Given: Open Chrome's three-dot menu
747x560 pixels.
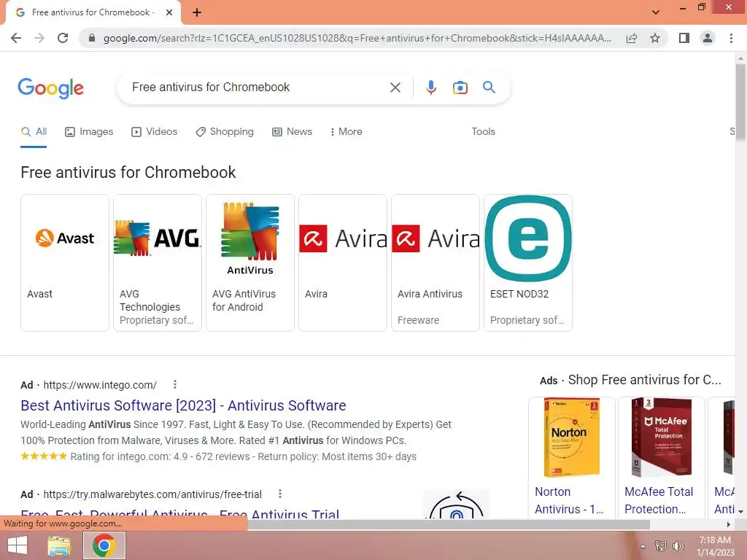Looking at the screenshot, I should click(731, 38).
